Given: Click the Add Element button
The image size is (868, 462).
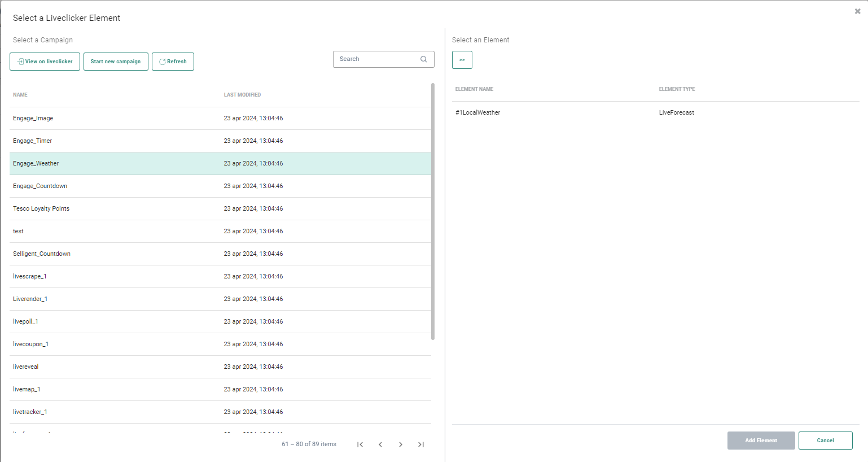Looking at the screenshot, I should pos(761,441).
